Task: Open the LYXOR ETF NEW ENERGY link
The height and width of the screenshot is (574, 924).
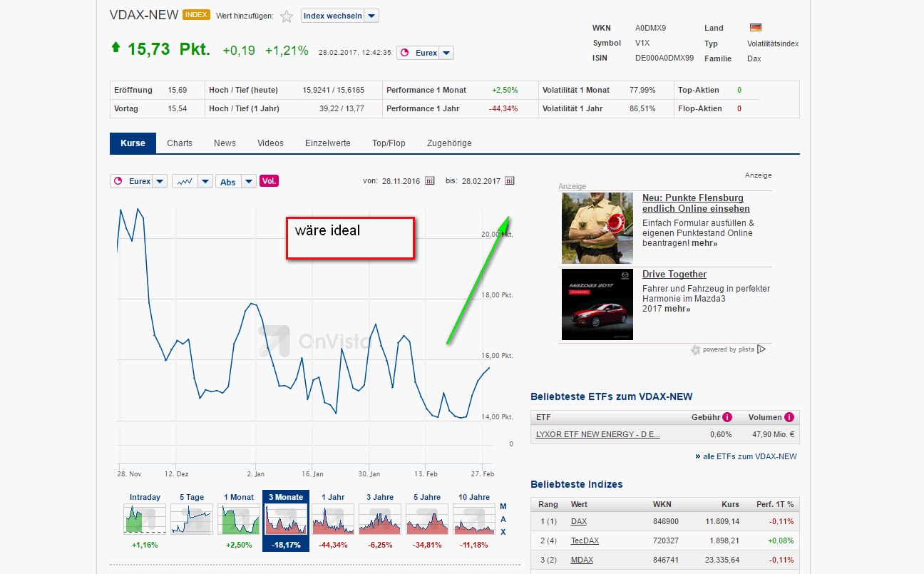Action: coord(598,434)
